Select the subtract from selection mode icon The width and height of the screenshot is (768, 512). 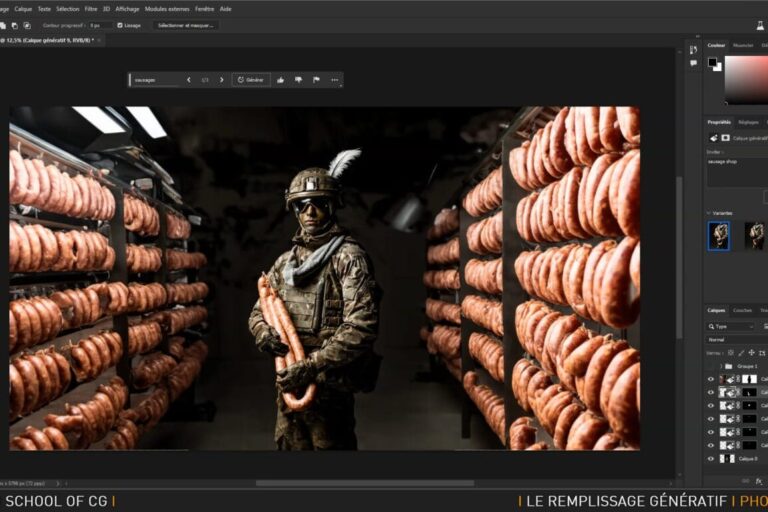pos(15,25)
